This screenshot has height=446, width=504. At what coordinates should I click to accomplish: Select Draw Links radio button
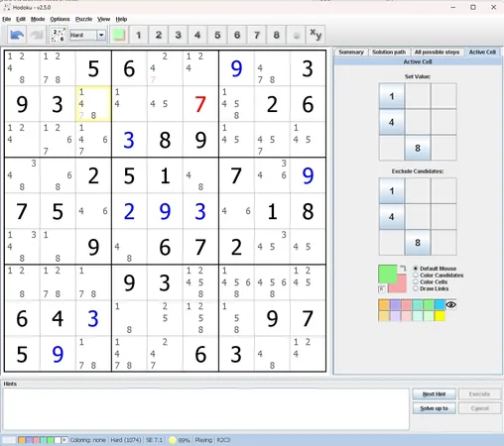pyautogui.click(x=416, y=288)
